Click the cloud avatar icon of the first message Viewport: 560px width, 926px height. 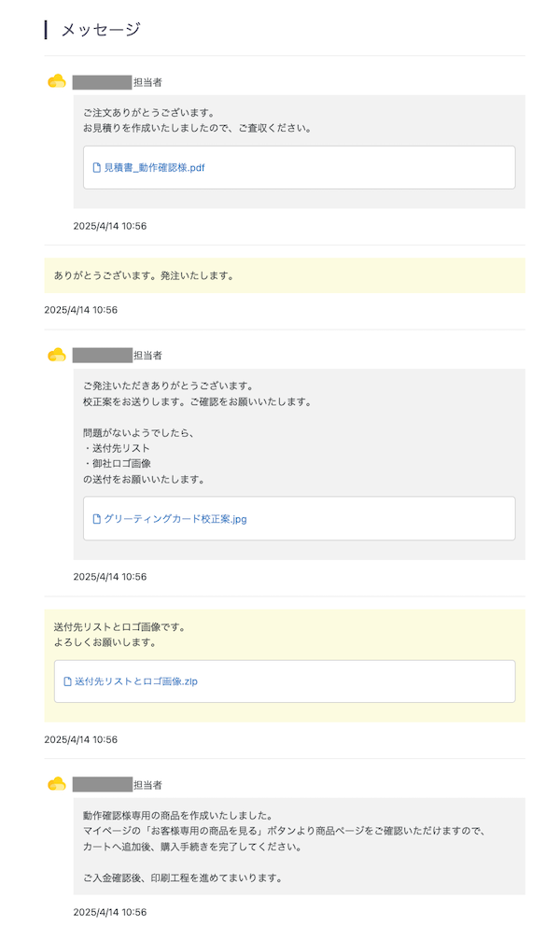[x=57, y=81]
